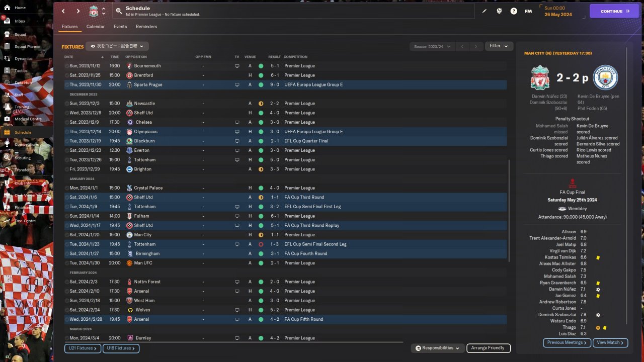This screenshot has height=362, width=644.
Task: Open the Filter dropdown
Action: coord(499,46)
